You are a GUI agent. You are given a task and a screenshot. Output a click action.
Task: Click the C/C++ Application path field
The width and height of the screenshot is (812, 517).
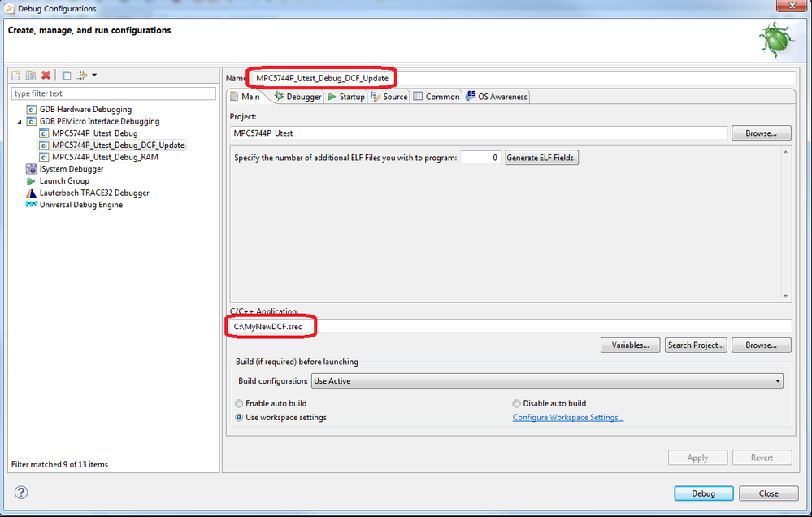coord(510,326)
